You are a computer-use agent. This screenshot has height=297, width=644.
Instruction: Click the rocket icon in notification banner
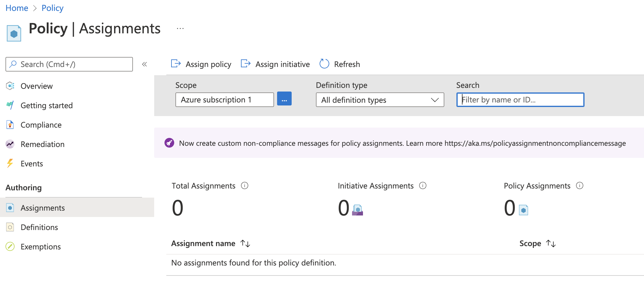[x=169, y=143]
